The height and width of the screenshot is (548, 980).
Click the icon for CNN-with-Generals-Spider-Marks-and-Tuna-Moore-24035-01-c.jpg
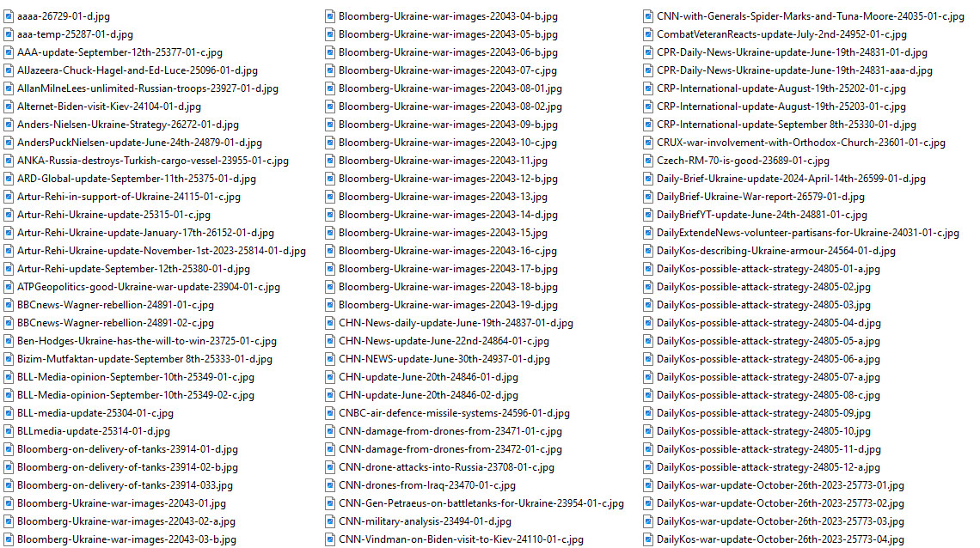(648, 16)
